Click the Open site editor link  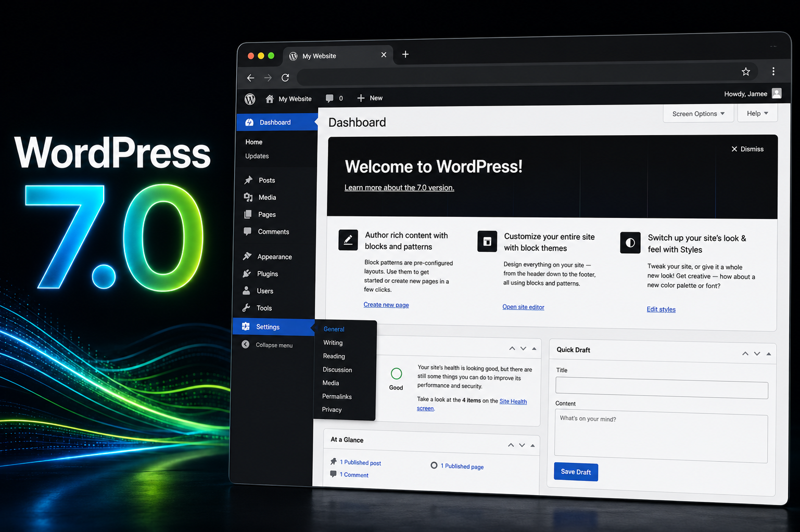(x=523, y=307)
